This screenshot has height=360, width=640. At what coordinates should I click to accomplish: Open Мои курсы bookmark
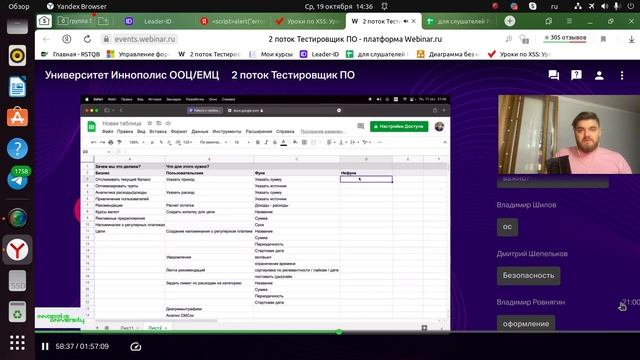coord(271,54)
